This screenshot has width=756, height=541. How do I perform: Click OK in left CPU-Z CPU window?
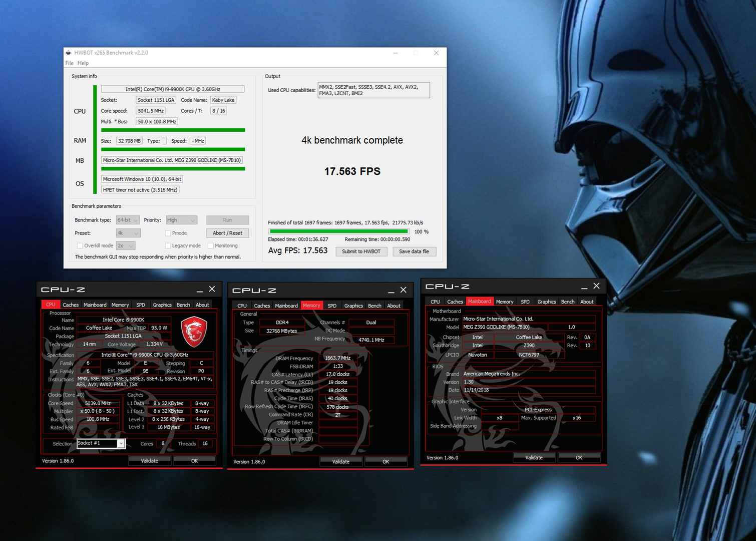(194, 461)
